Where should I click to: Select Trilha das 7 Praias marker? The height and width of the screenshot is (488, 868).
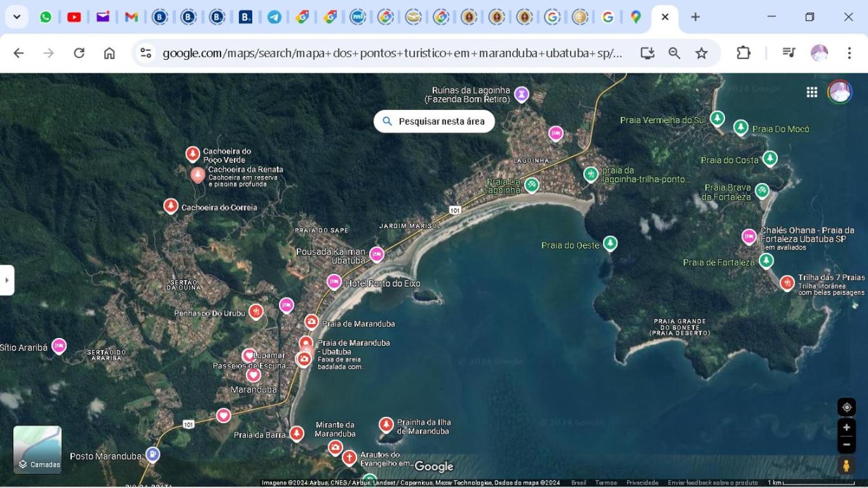click(787, 283)
